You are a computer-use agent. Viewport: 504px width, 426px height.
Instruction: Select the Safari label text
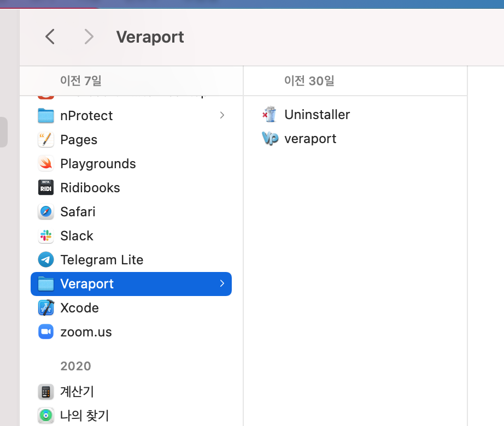tap(78, 212)
